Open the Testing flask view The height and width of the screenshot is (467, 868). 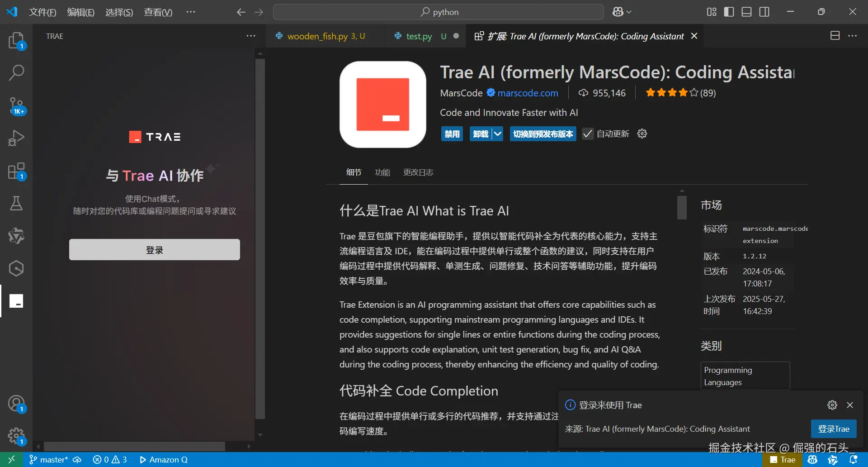16,204
